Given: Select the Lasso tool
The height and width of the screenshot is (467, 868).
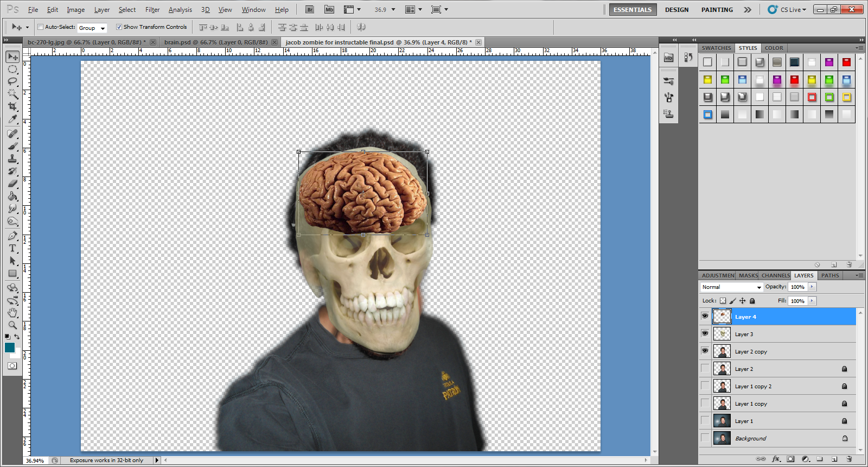Looking at the screenshot, I should click(12, 81).
